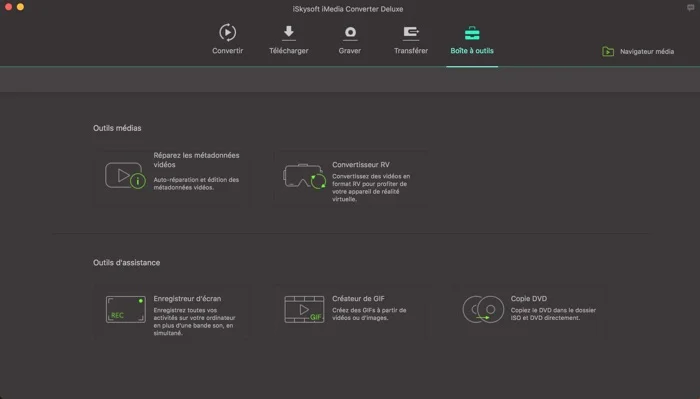The width and height of the screenshot is (700, 399).
Task: Click 'Auto-réparation et édition des métadonnées' description
Action: (x=196, y=183)
